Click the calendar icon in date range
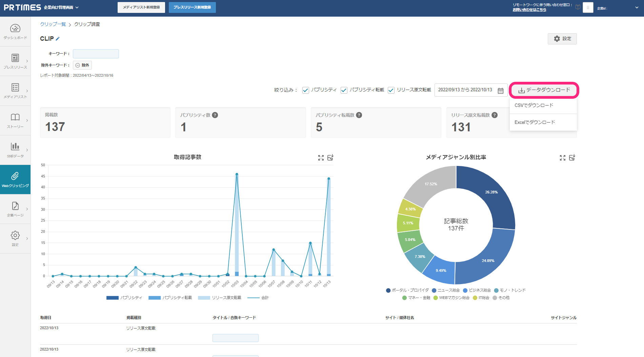 point(500,90)
